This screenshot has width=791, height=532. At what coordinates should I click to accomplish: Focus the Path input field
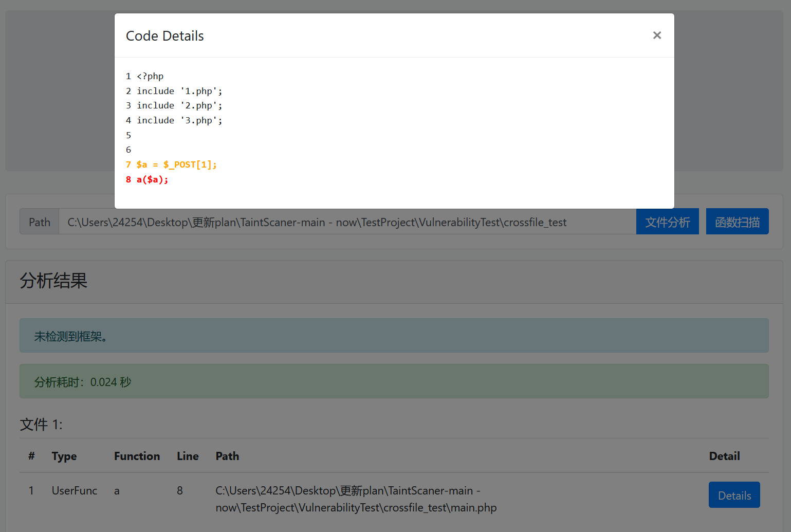pyautogui.click(x=347, y=222)
